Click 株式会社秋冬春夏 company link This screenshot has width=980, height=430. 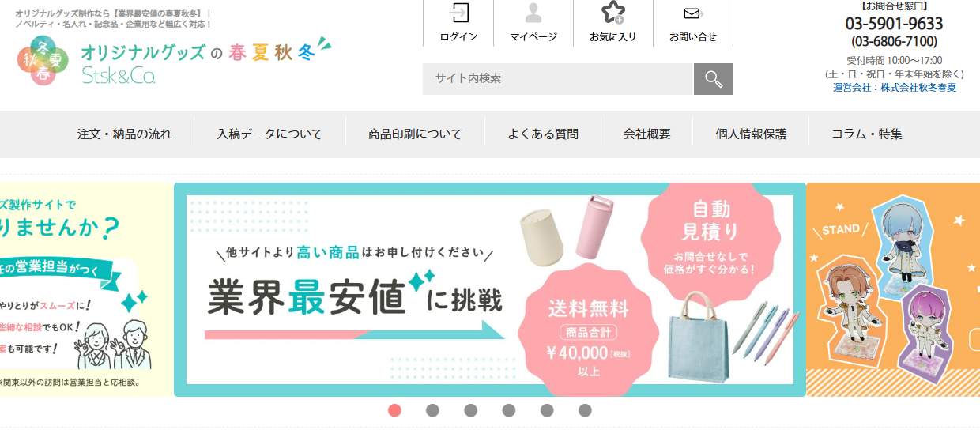[918, 88]
